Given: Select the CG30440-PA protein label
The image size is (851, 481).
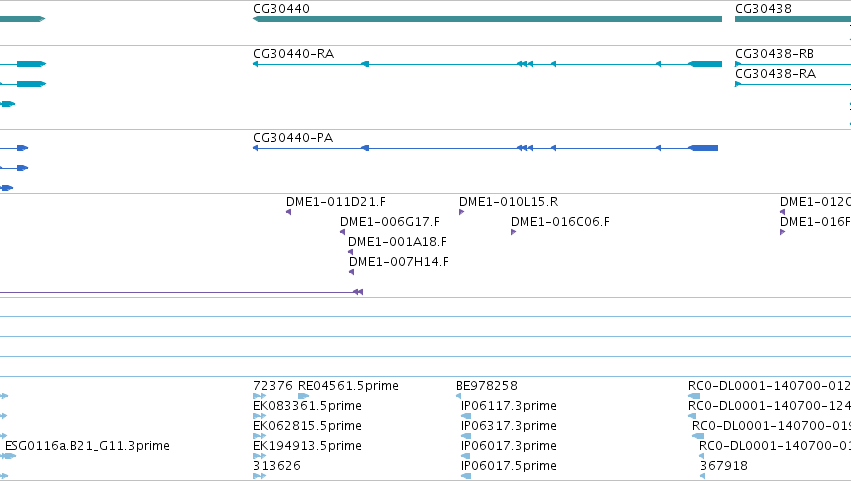Looking at the screenshot, I should (x=293, y=138).
